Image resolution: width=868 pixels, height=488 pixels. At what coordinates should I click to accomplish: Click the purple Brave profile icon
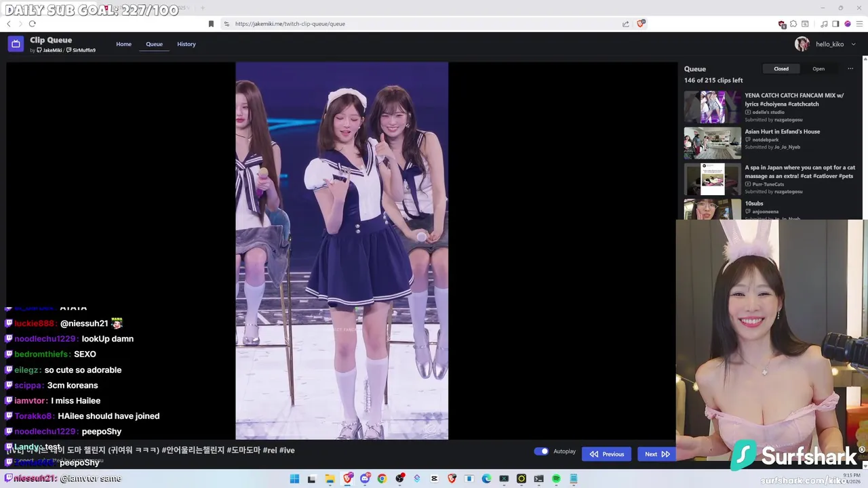click(847, 24)
